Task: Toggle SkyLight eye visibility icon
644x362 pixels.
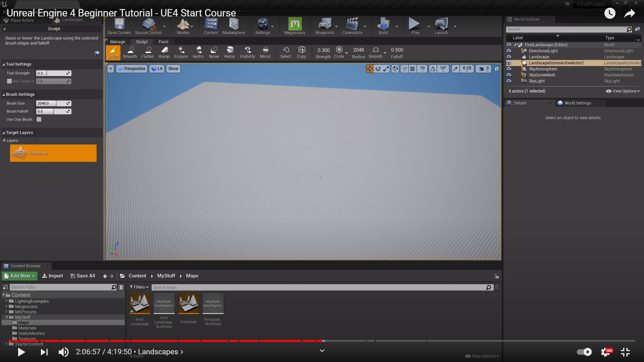Action: point(509,81)
